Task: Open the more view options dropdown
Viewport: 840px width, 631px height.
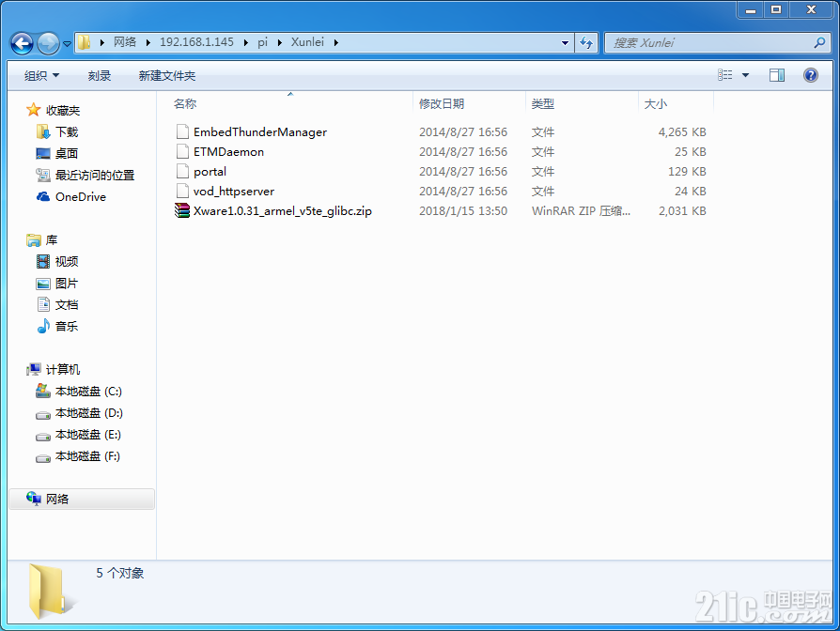Action: click(x=745, y=75)
